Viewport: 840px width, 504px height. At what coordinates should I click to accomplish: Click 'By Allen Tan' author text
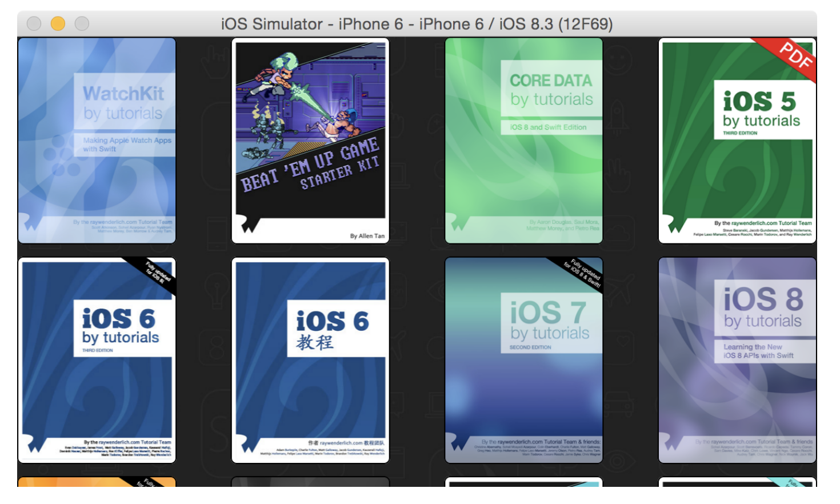click(x=367, y=235)
